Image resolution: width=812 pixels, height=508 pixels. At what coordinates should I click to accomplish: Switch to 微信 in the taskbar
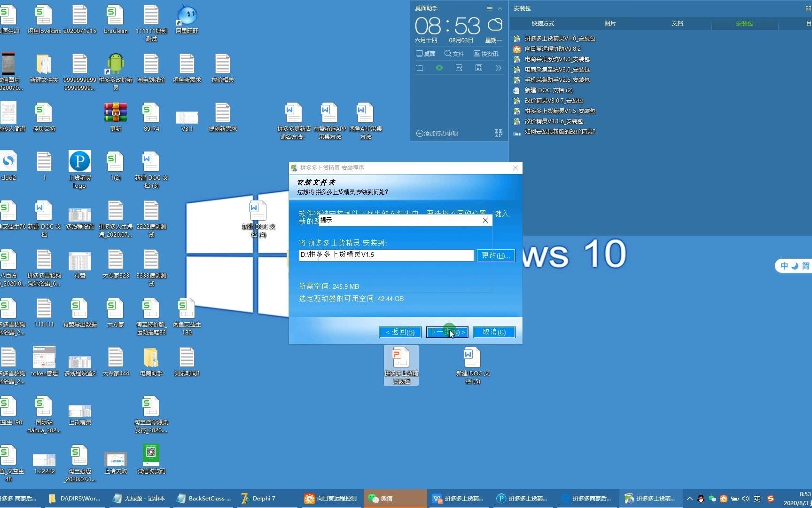coord(395,499)
